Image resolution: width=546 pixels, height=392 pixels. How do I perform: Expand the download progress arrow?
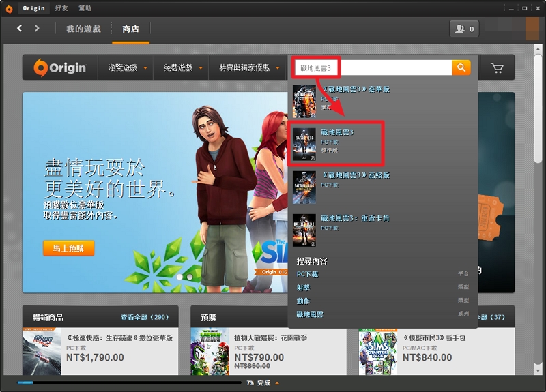(276, 382)
